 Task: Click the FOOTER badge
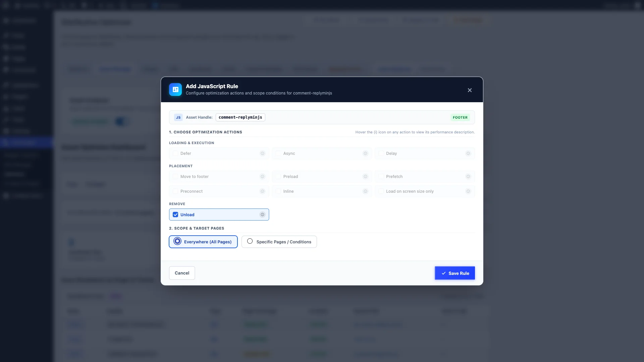[x=460, y=117]
